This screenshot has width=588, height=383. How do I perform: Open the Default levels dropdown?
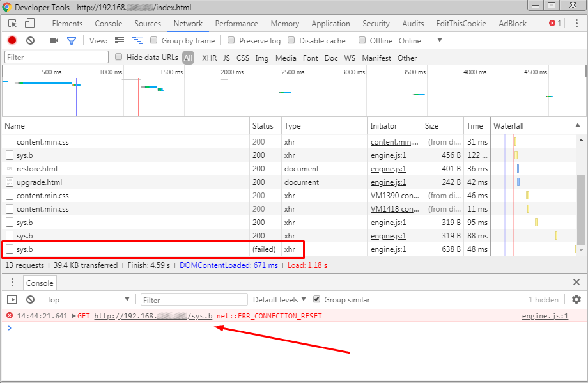point(278,299)
